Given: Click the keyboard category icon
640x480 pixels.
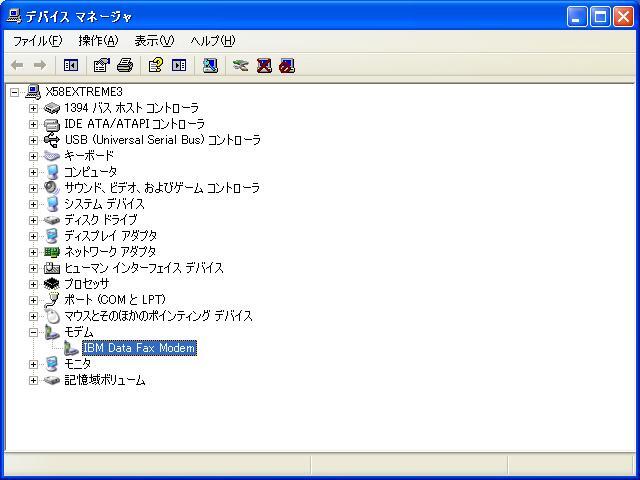Looking at the screenshot, I should (51, 156).
